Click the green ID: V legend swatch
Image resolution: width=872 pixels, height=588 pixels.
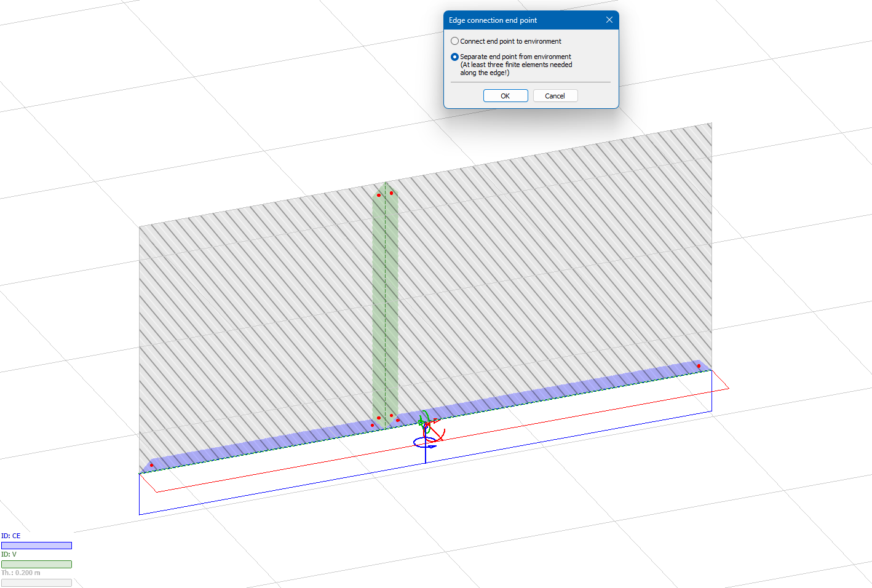36,564
